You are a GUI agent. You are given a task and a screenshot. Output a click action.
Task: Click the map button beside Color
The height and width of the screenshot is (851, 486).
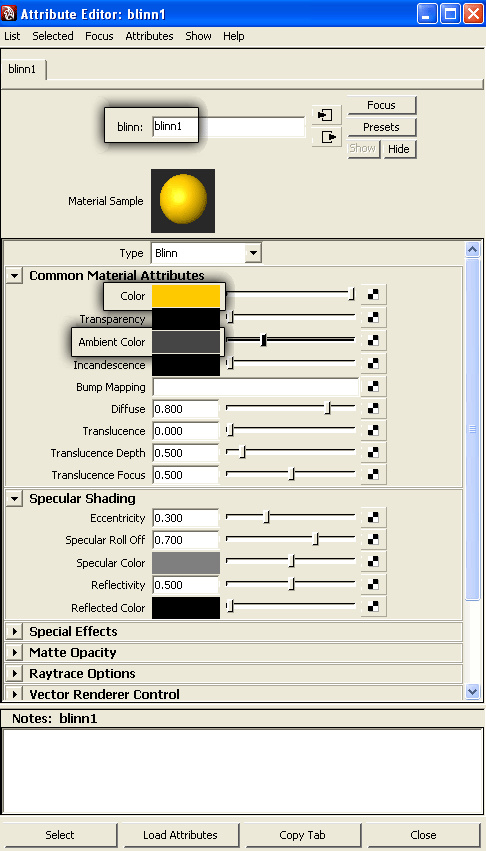pos(374,296)
